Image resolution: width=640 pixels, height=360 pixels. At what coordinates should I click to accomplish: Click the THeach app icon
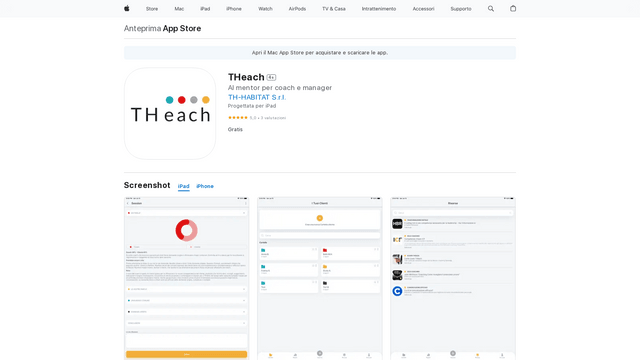pos(170,113)
